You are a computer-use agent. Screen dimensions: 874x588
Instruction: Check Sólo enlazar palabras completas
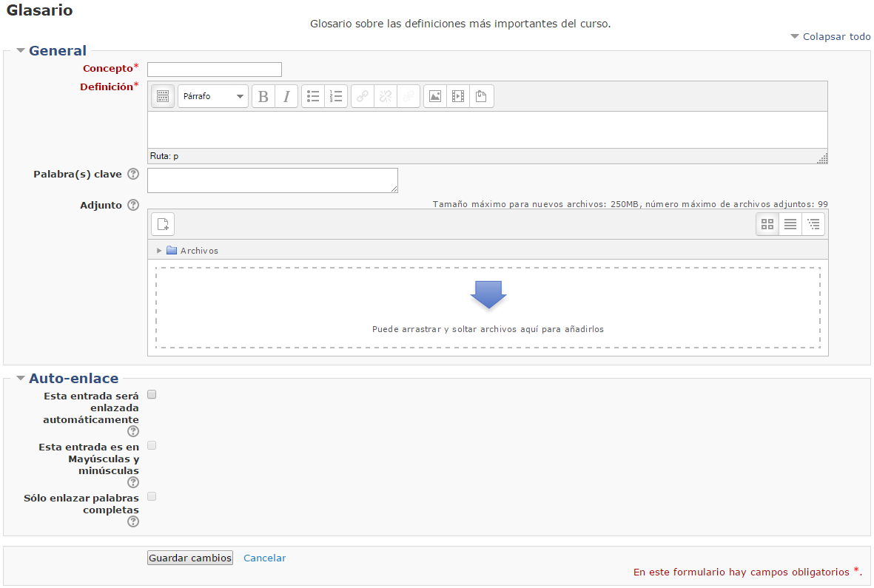tap(152, 496)
